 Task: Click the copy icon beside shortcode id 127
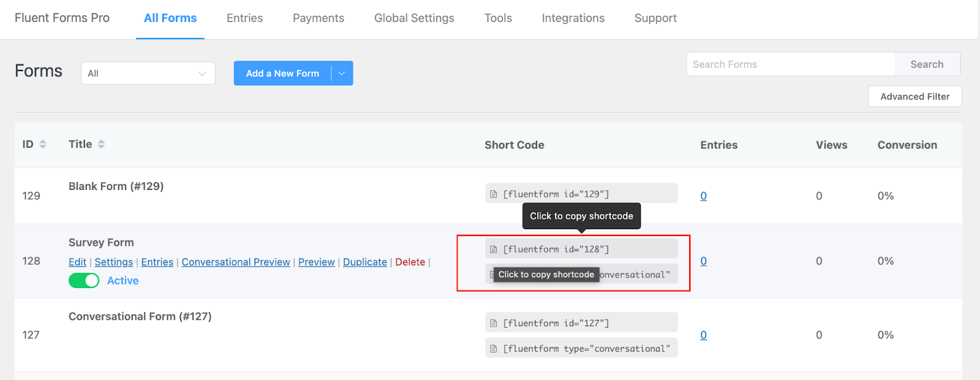pyautogui.click(x=494, y=324)
